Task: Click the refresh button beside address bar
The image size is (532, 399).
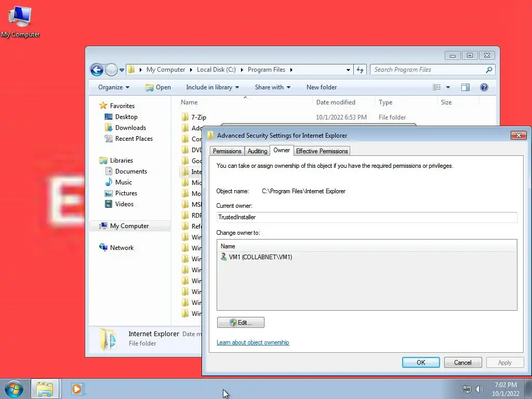Action: click(360, 70)
